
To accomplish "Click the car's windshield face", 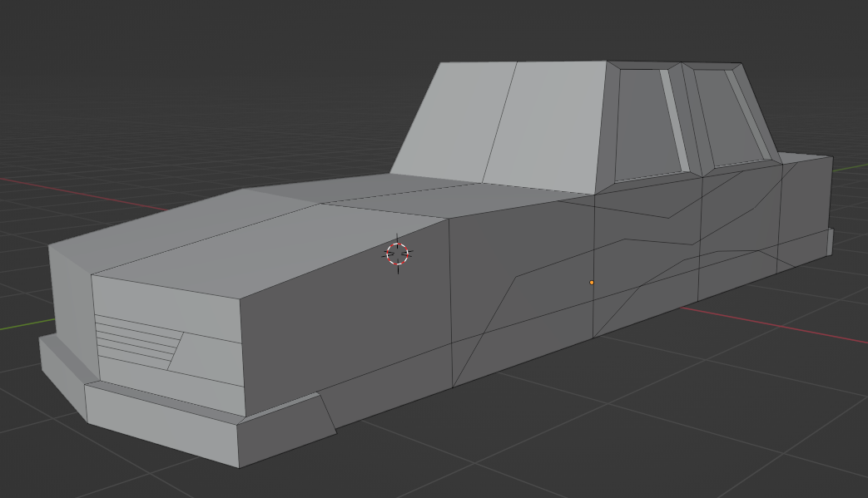I will click(x=498, y=126).
